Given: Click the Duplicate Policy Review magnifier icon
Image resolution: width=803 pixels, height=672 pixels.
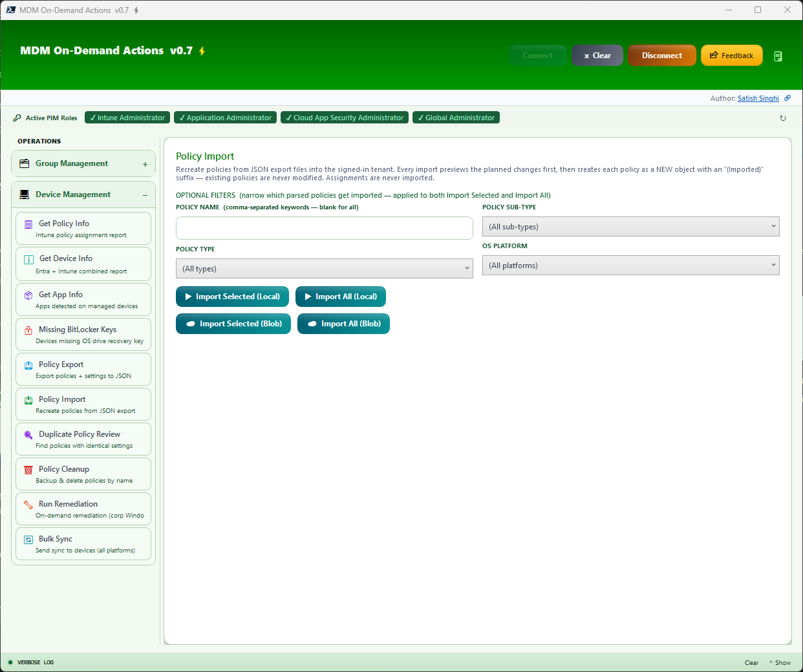Looking at the screenshot, I should (x=28, y=436).
